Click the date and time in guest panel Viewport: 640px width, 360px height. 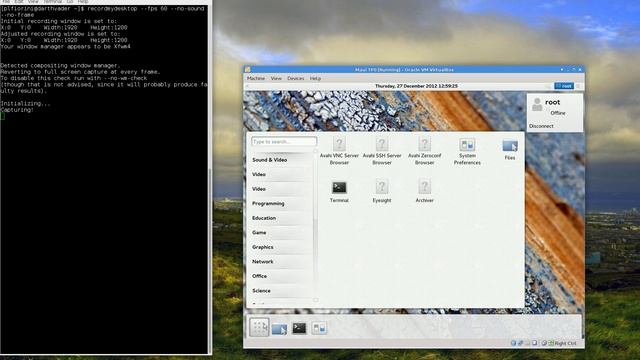coord(416,86)
